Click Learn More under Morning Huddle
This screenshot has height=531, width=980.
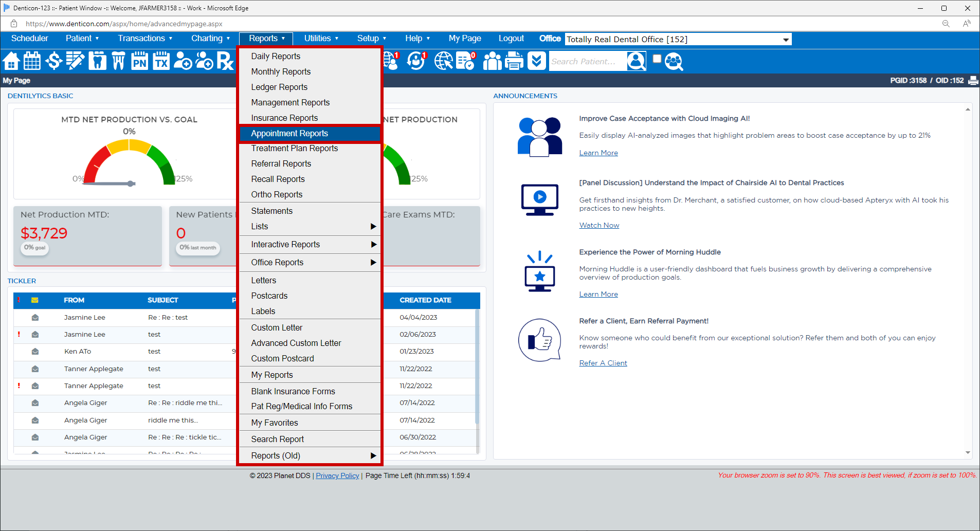598,295
